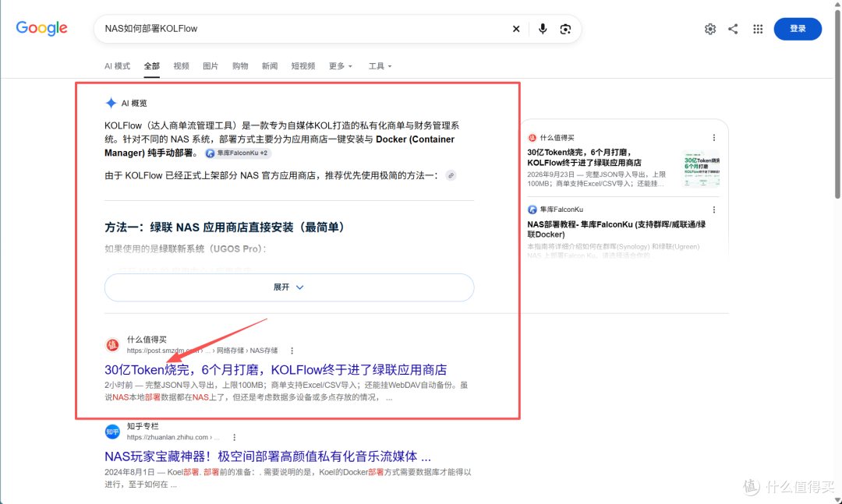Screen dimensions: 842x504
Task: Clear the search query with the X icon
Action: pyautogui.click(x=516, y=29)
